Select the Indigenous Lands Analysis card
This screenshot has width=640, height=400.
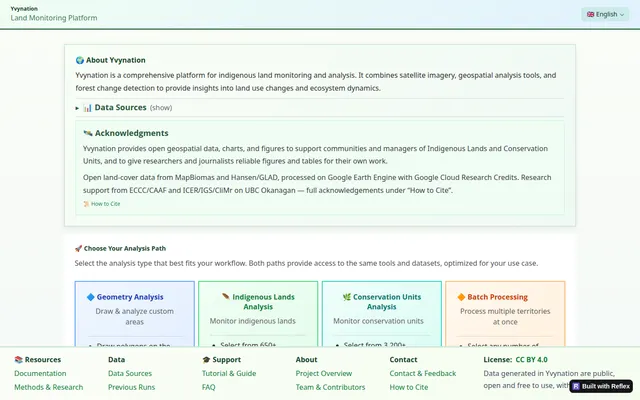[258, 313]
